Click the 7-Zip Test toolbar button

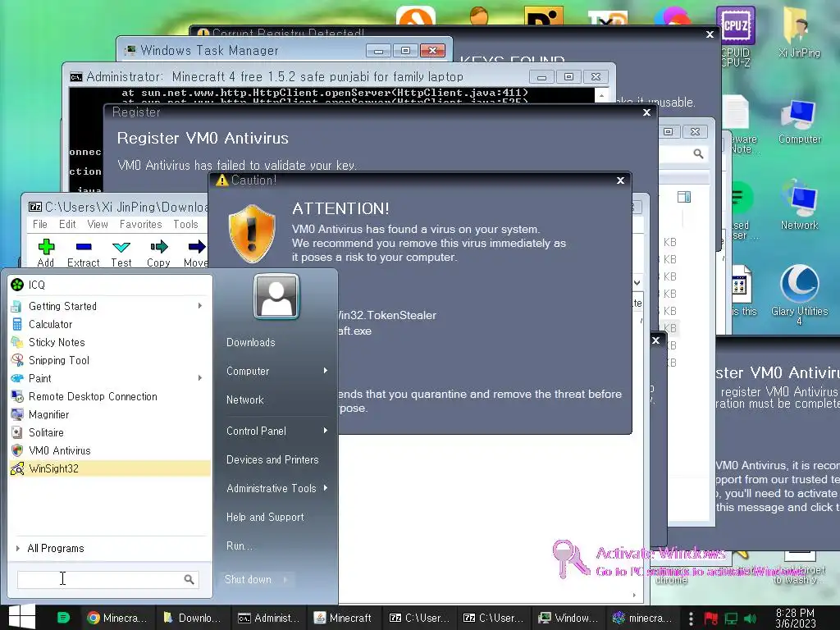(x=121, y=253)
